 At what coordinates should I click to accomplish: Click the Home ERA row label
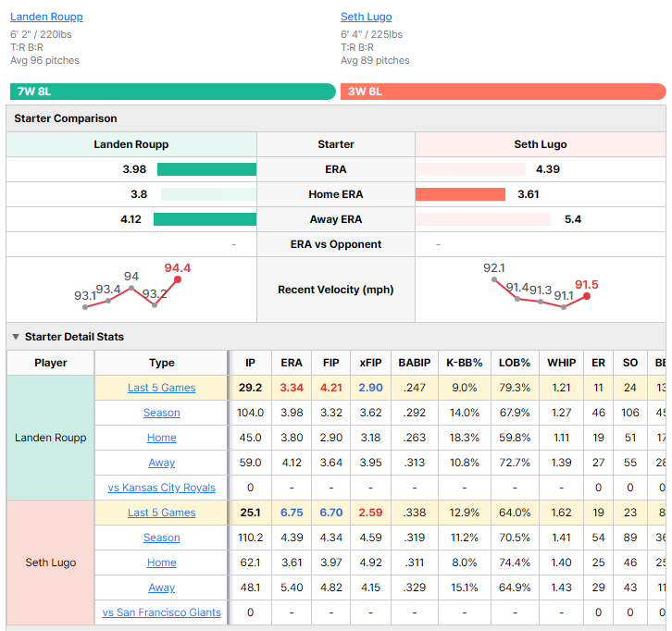[x=336, y=194]
